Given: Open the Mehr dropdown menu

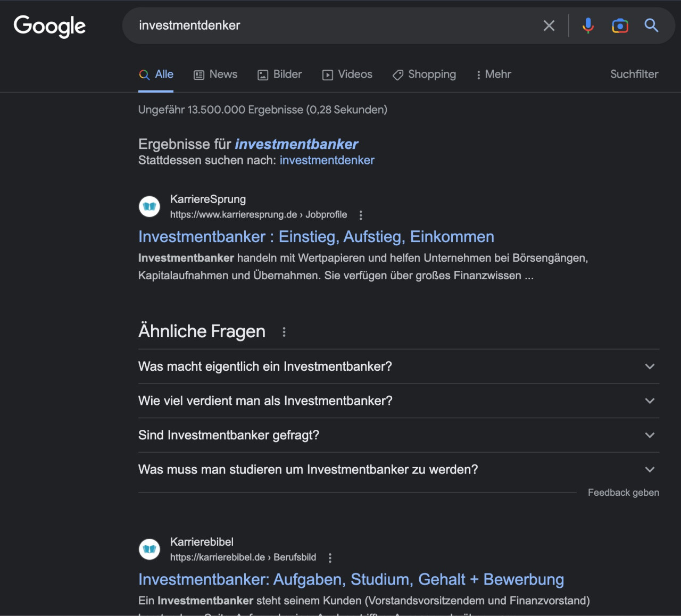Looking at the screenshot, I should pyautogui.click(x=493, y=74).
